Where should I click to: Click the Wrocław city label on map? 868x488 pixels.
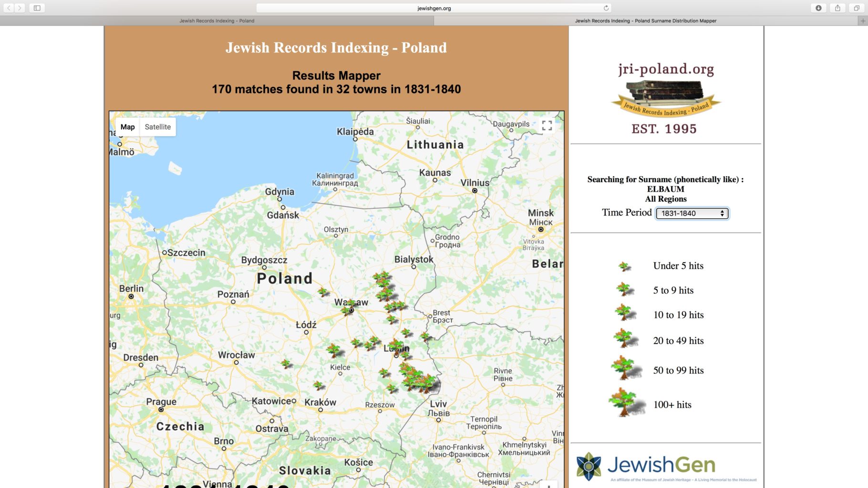coord(237,355)
